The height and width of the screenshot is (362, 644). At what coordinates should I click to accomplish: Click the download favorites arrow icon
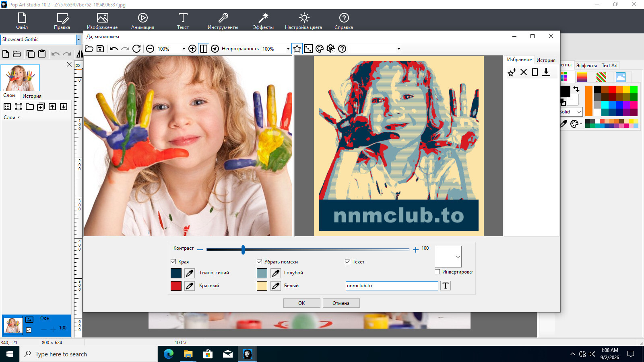pos(546,72)
